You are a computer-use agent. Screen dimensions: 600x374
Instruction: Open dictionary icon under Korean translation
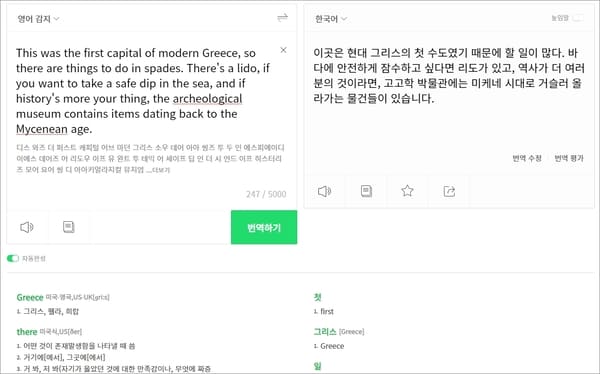366,191
